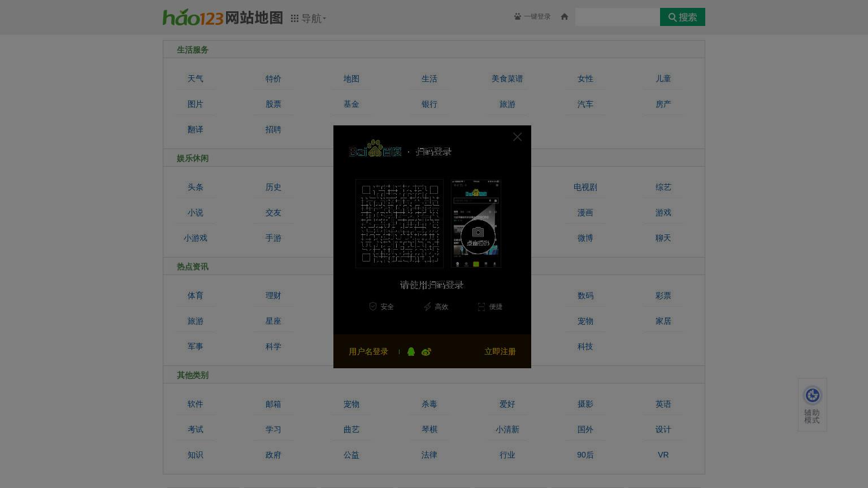868x488 pixels.
Task: Click the 辅助模式 accessibility icon
Action: (813, 395)
